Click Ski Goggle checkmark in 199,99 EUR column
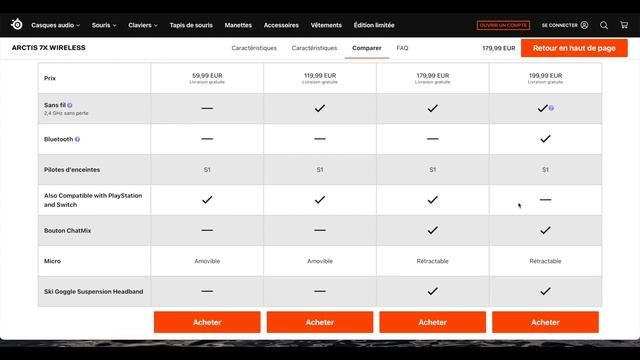Screen dimensions: 640x360 (545, 291)
